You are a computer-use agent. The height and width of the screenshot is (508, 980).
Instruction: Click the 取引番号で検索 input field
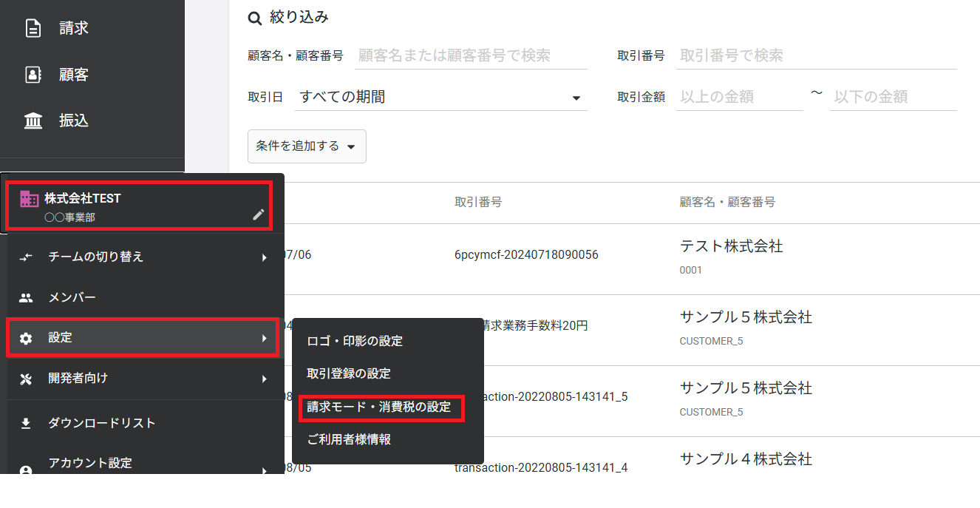[x=816, y=55]
